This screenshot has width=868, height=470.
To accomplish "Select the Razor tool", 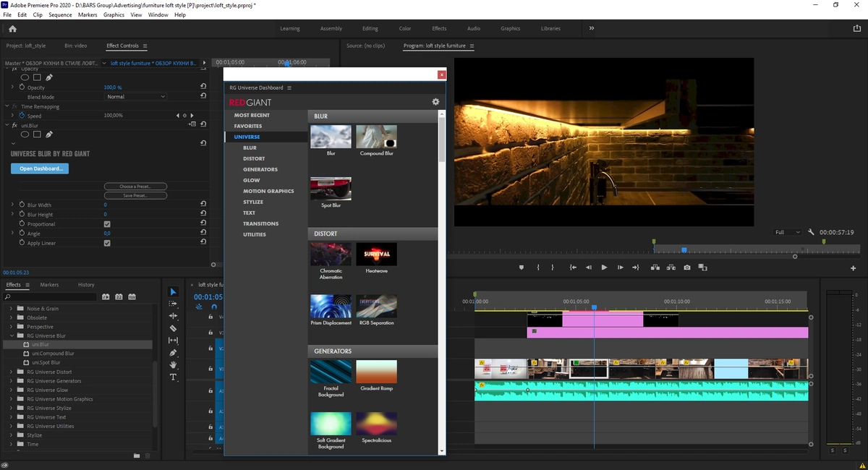I will 173,328.
